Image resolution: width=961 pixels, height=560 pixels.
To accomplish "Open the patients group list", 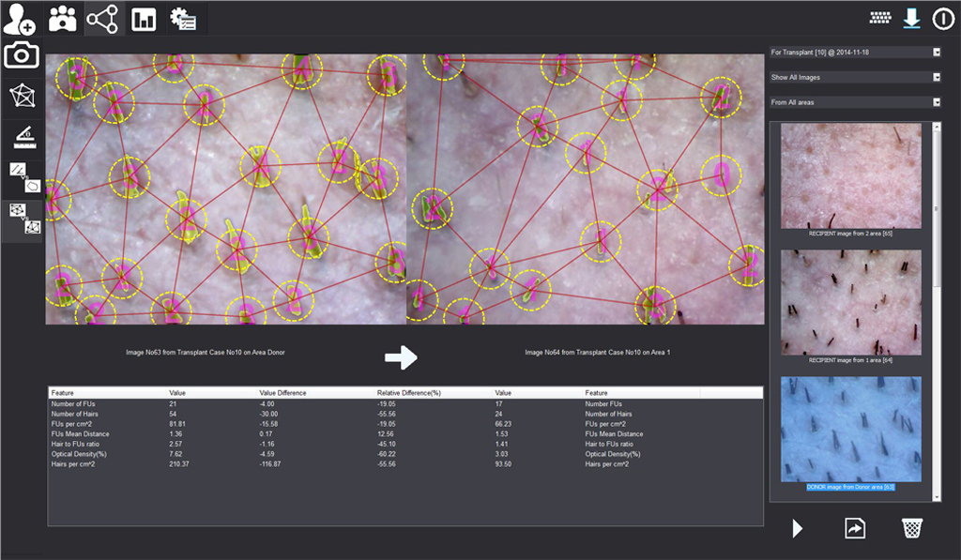I will 63,19.
